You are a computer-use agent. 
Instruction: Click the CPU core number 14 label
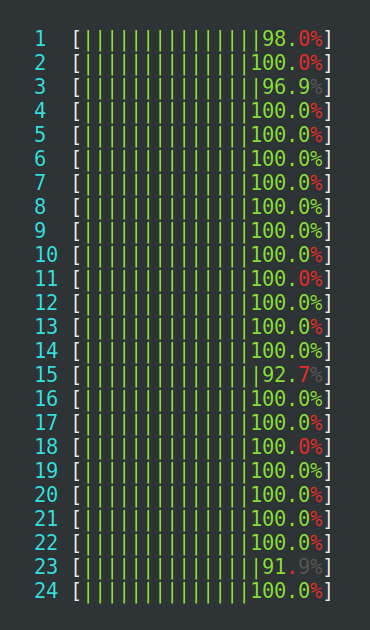(46, 351)
